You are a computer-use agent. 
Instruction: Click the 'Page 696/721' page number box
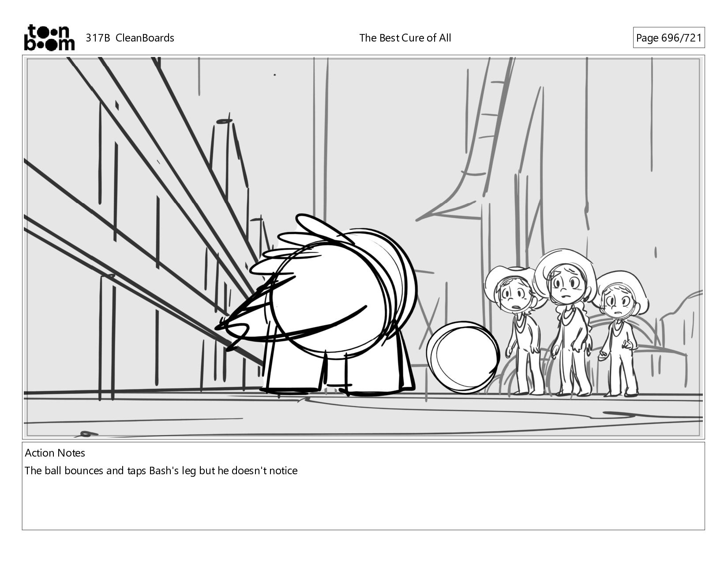coord(668,38)
